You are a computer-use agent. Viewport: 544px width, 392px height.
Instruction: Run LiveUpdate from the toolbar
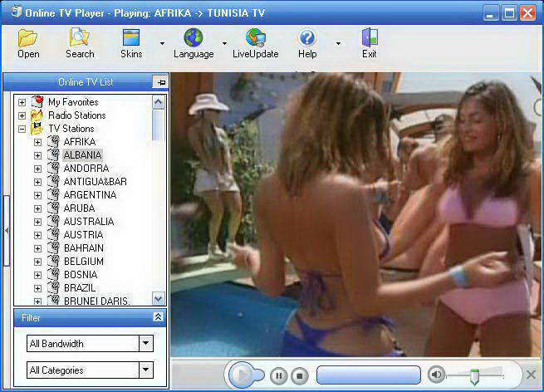pyautogui.click(x=255, y=37)
